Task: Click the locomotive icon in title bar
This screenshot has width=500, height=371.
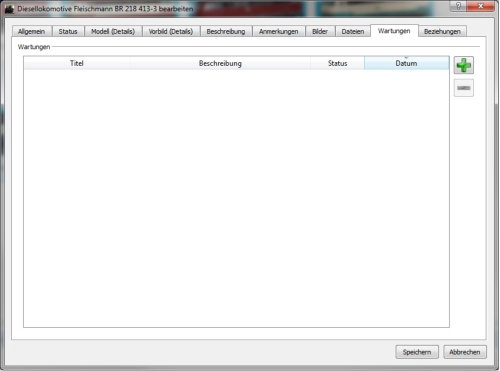Action: [x=9, y=9]
